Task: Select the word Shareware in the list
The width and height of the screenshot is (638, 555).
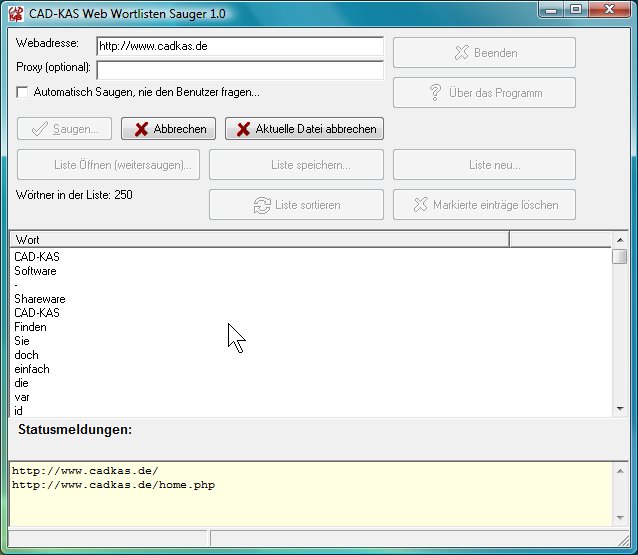Action: (x=40, y=299)
